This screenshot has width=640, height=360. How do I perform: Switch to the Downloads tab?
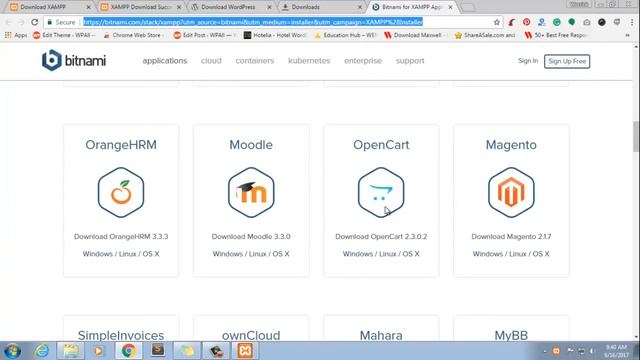click(322, 7)
